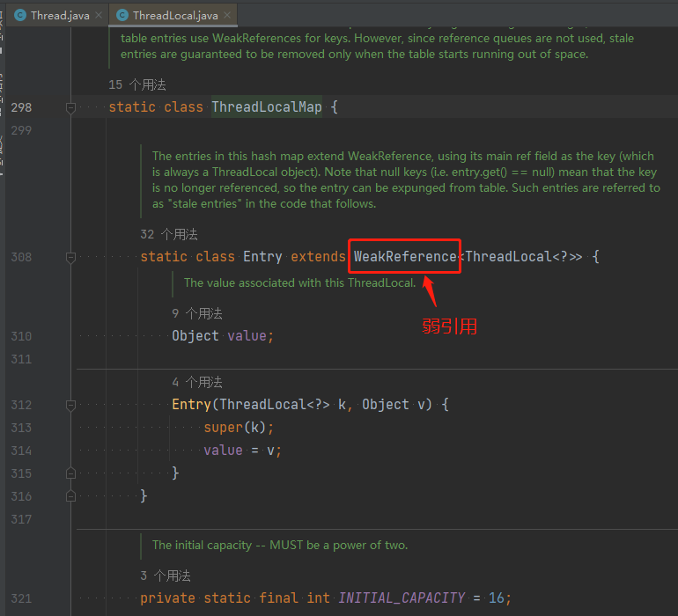Click the Thread.java class file icon
Screen dimensions: 678x616
click(20, 16)
